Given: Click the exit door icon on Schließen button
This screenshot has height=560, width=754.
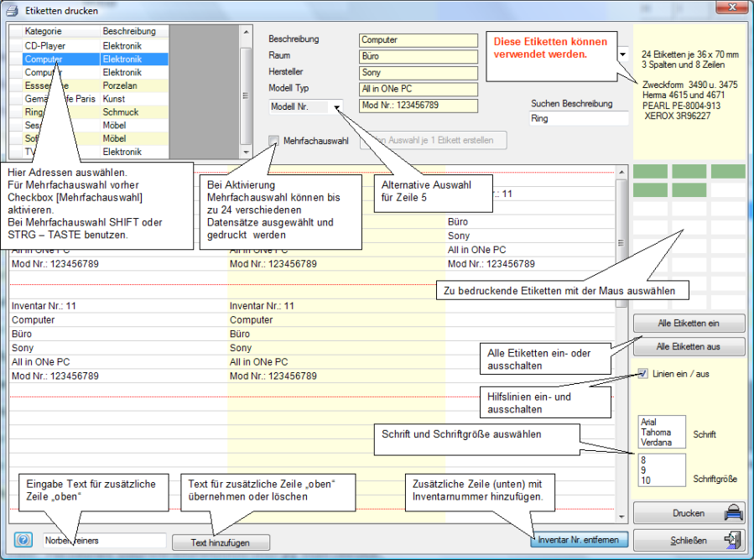Looking at the screenshot, I should [x=731, y=539].
